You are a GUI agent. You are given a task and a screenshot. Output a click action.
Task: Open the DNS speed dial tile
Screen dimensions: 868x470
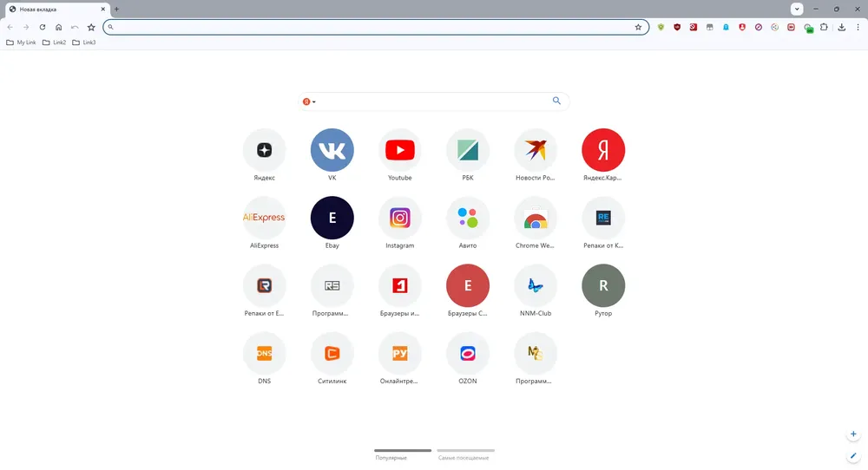[264, 353]
